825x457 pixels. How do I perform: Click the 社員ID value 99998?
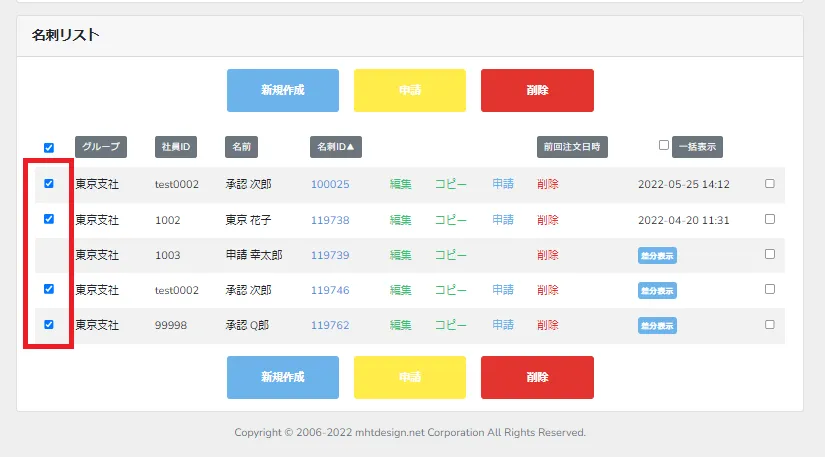(x=170, y=326)
